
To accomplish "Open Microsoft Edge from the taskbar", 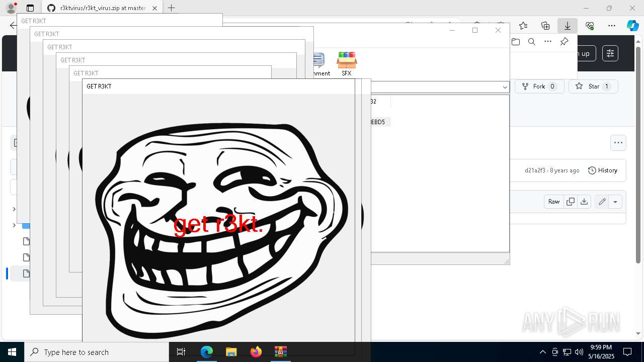I will (x=207, y=352).
